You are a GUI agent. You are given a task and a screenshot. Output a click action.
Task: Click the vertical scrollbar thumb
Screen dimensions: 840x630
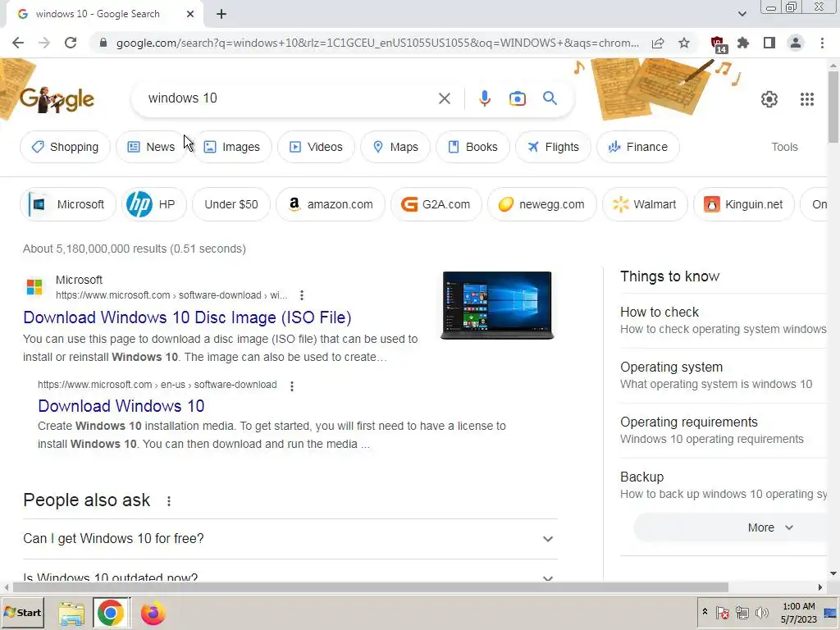coord(833,107)
